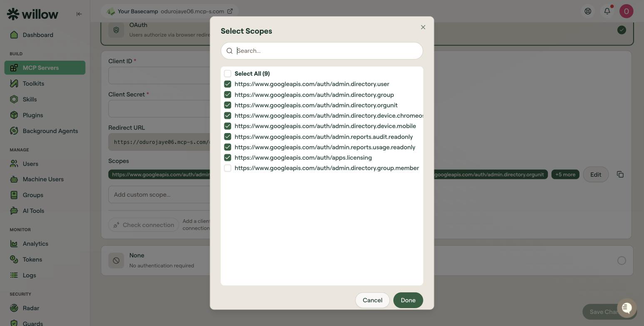Go to the Users page
Screen dimensions: 644x326
pos(45,164)
